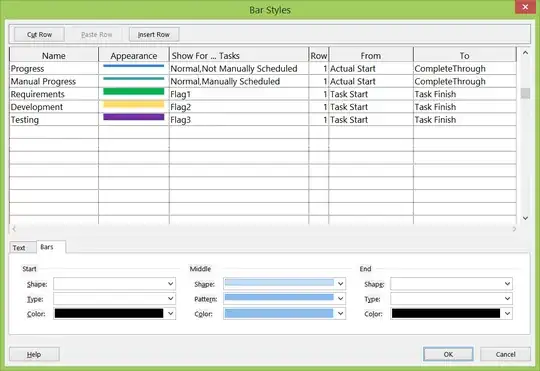The width and height of the screenshot is (540, 371).
Task: Dismiss dialog with Cancel button
Action: [505, 354]
